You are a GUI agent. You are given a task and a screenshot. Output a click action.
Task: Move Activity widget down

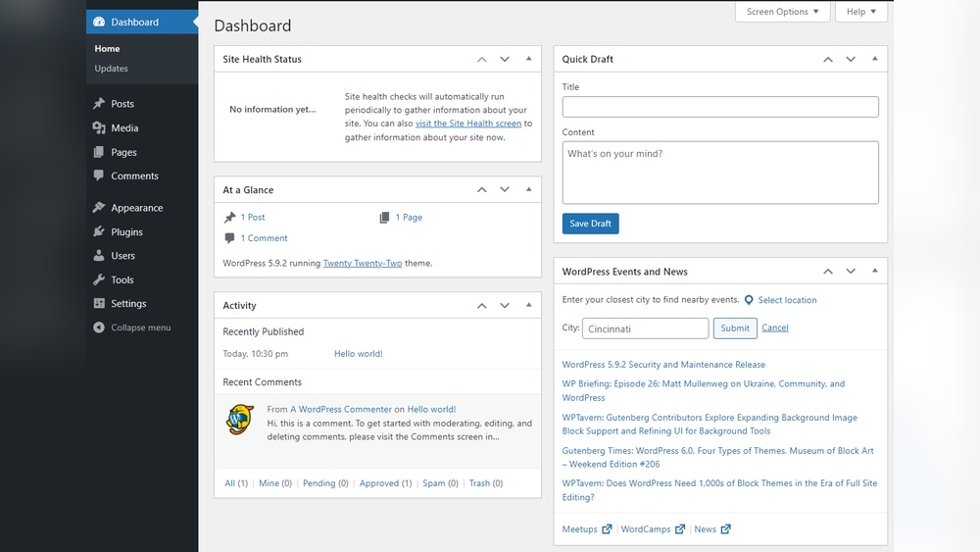pos(505,306)
